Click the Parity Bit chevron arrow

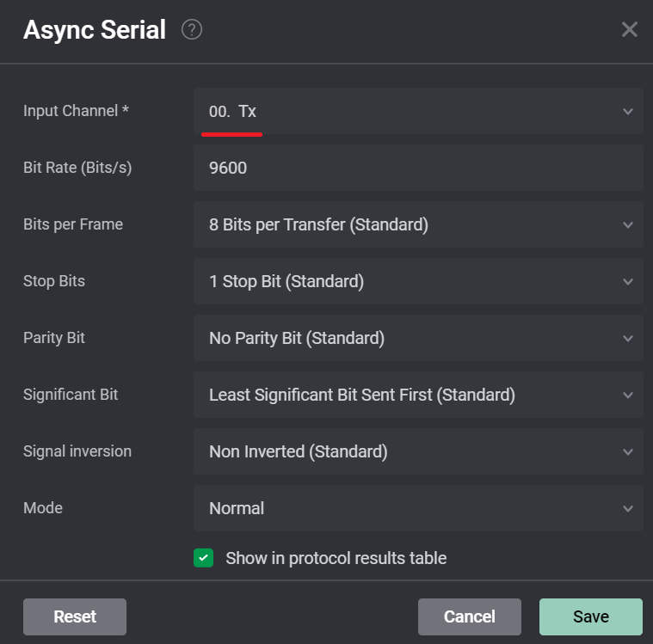(x=627, y=339)
